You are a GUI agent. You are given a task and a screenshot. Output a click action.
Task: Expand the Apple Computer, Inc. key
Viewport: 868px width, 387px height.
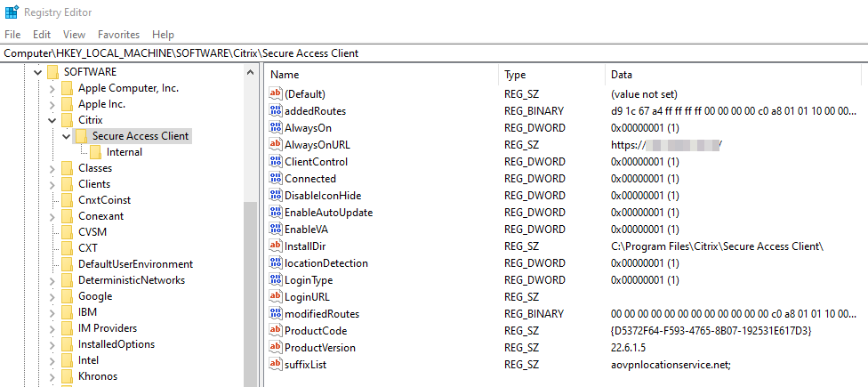tap(52, 88)
